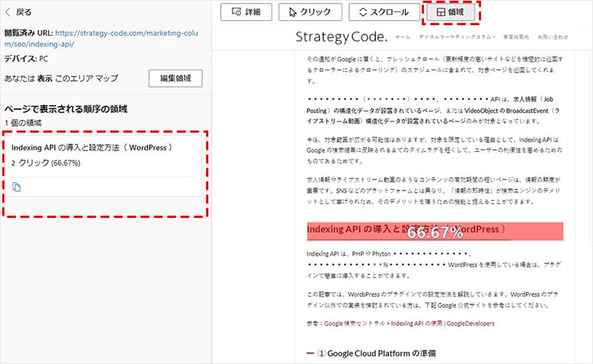593x364 pixels.
Task: Open the デジタルマーケティングコラム nav item
Action: (x=456, y=36)
